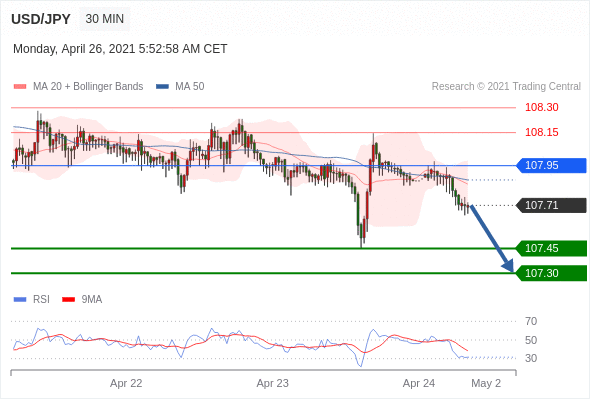Click the RSI 70 axis value
Viewport: 590px width, 400px height.
coord(531,321)
